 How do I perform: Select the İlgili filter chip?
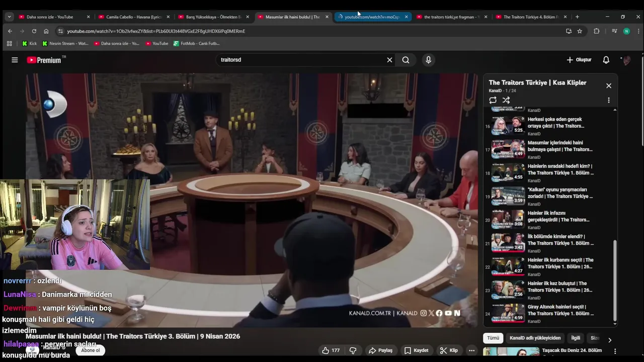point(576,338)
